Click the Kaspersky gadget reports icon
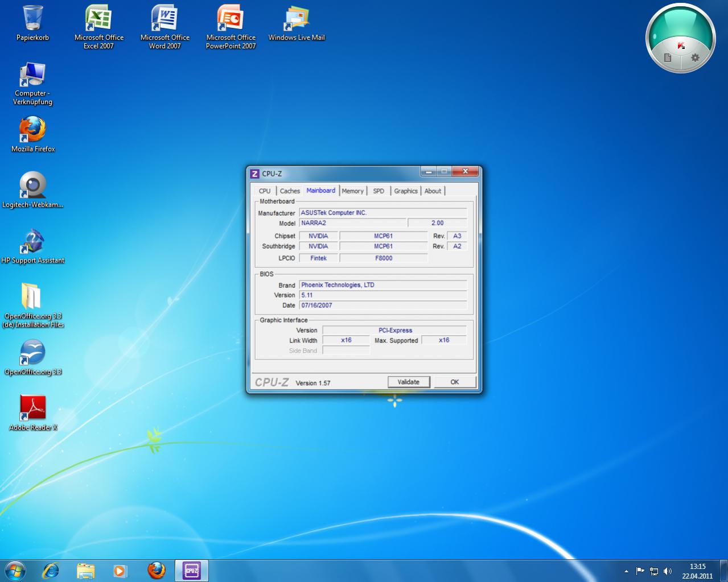Viewport: 728px width, 582px height. click(668, 57)
